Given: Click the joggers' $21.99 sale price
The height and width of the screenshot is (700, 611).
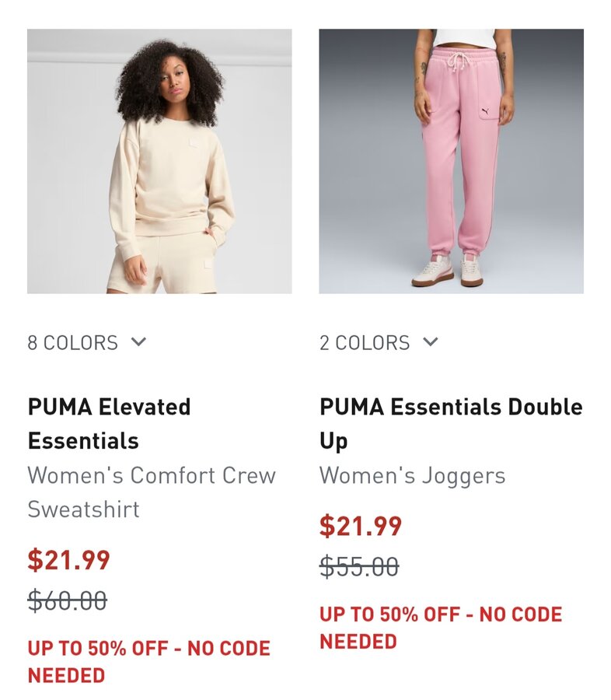Looking at the screenshot, I should tap(361, 527).
